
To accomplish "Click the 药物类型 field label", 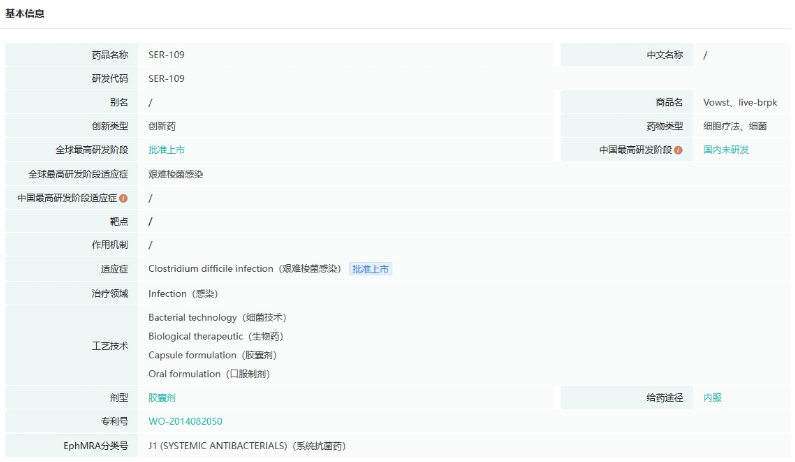I will pos(665,126).
